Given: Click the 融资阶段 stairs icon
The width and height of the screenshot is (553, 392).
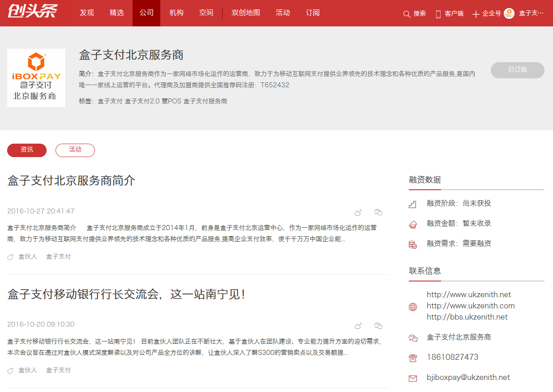Looking at the screenshot, I should click(x=413, y=204).
